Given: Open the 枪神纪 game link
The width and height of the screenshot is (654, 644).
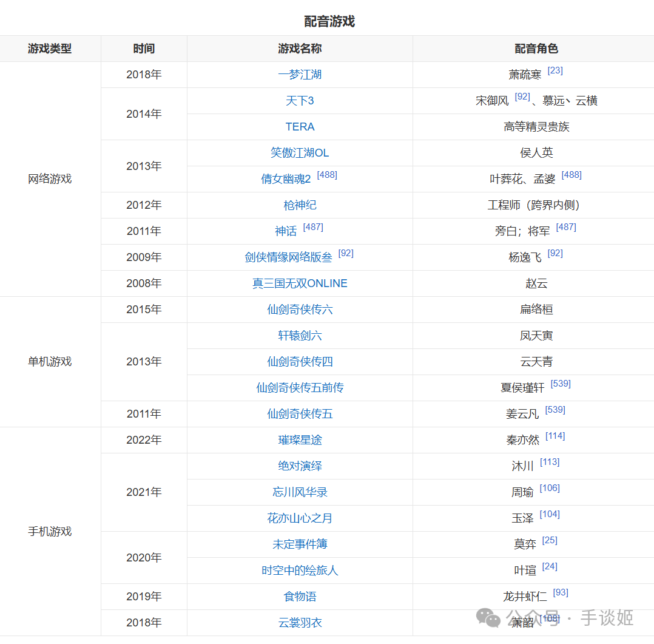Looking at the screenshot, I should click(300, 205).
